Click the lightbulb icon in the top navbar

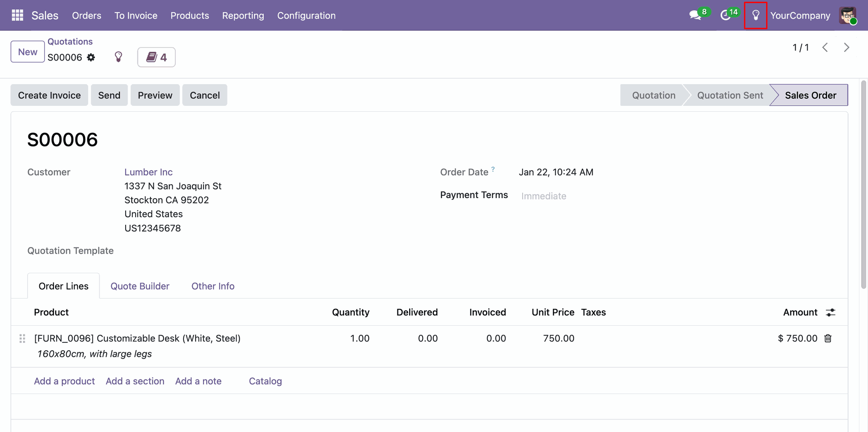click(755, 15)
